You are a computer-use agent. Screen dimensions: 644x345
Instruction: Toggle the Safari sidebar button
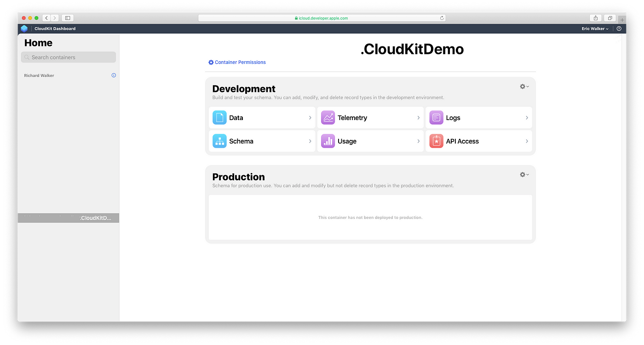click(x=68, y=18)
